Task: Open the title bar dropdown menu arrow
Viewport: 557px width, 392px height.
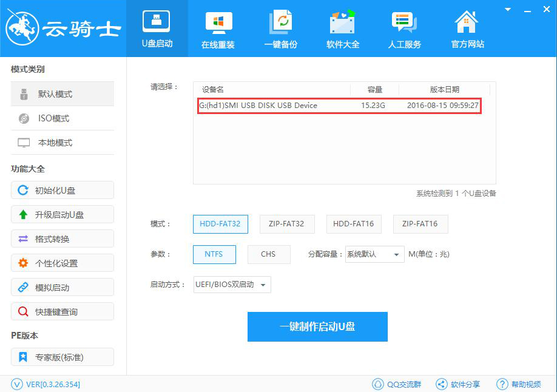Action: 508,10
